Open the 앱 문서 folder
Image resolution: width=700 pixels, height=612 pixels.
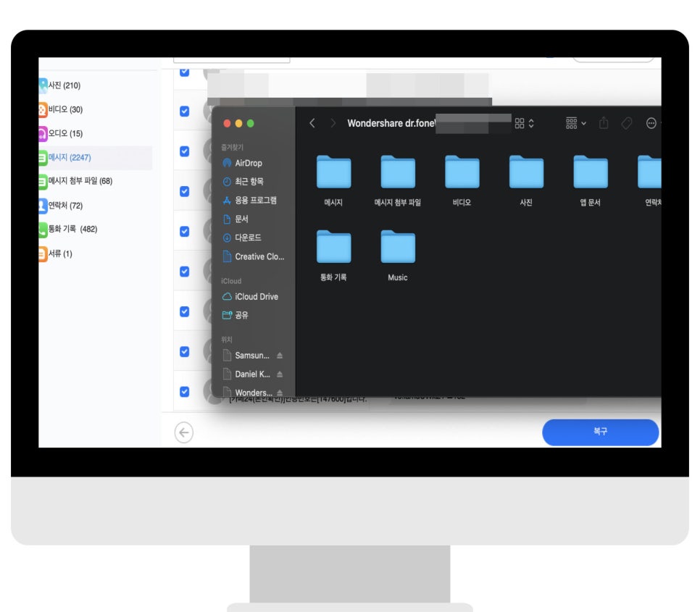click(x=590, y=180)
